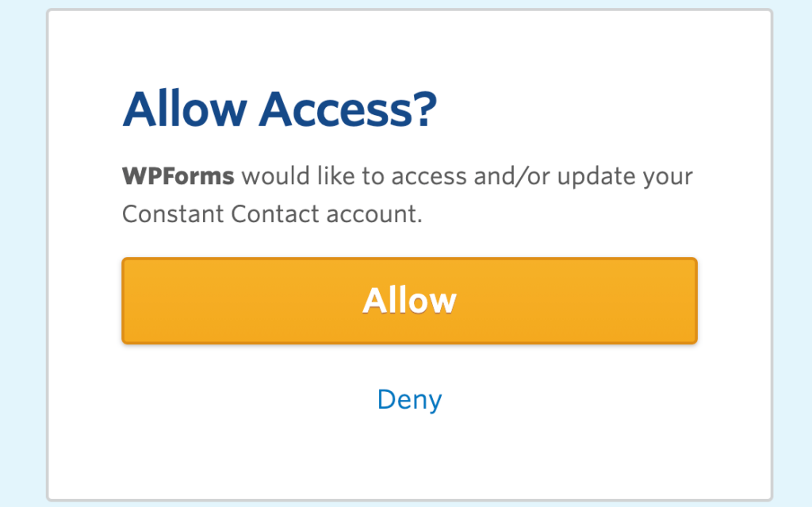Image resolution: width=812 pixels, height=507 pixels.
Task: Click the Allow Access heading
Action: click(x=279, y=109)
